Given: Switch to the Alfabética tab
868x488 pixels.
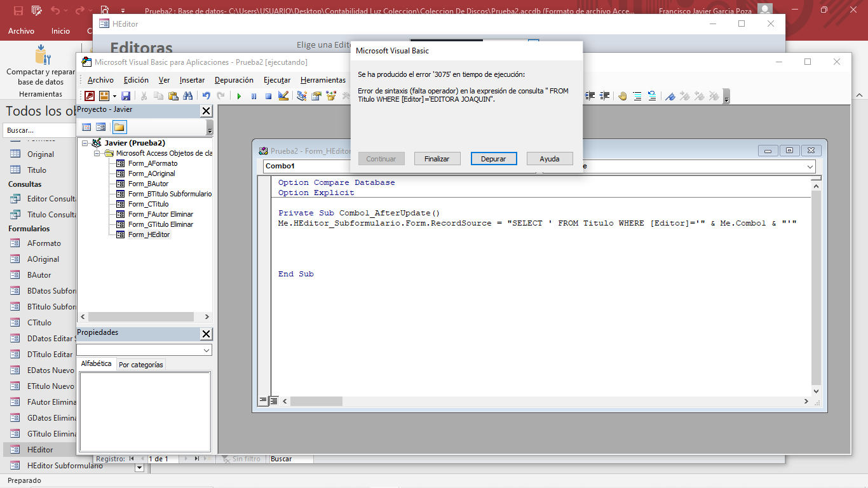Looking at the screenshot, I should tap(96, 364).
